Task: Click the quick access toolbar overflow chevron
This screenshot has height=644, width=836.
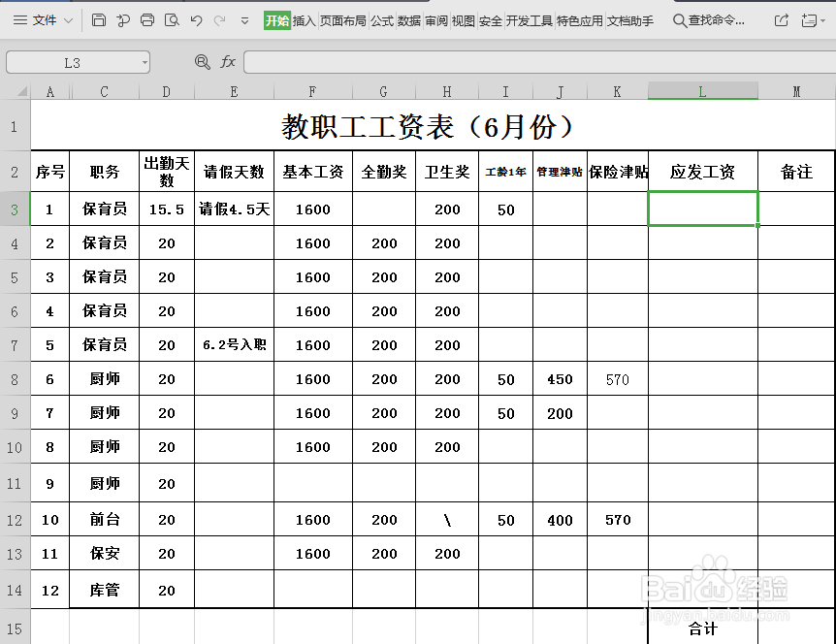Action: click(x=244, y=20)
